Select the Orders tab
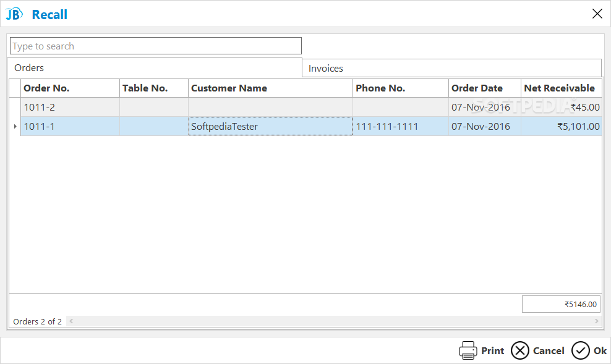Screen dimensions: 611x364 29,68
